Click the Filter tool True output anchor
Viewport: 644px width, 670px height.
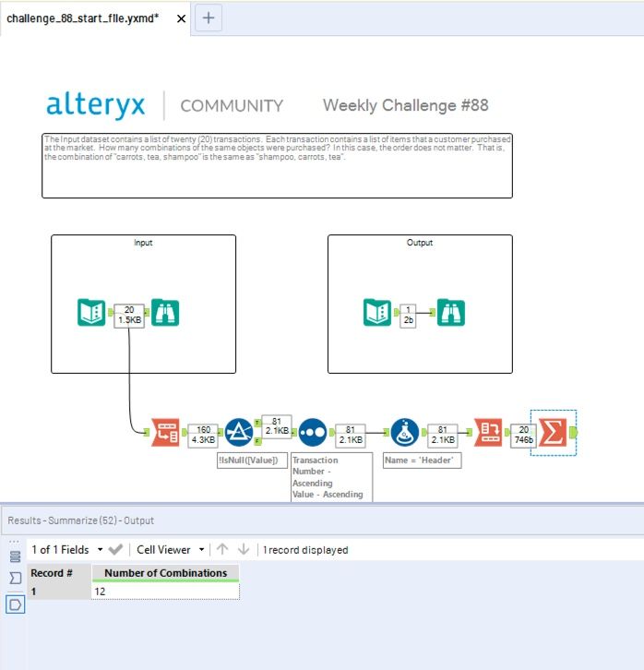257,423
